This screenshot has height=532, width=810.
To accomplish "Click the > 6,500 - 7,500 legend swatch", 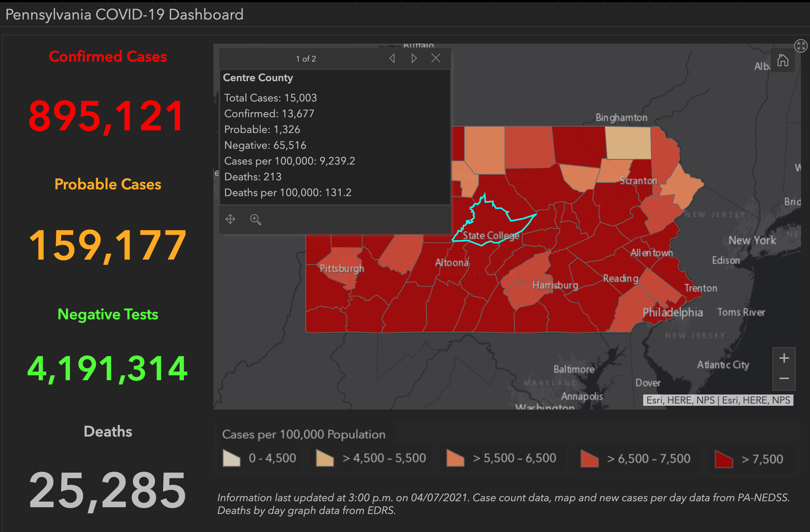I will 589,458.
